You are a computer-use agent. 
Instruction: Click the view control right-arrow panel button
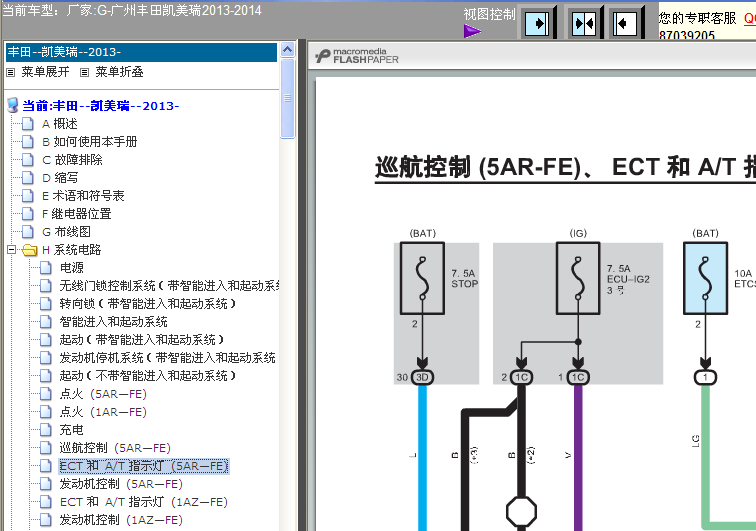click(538, 23)
